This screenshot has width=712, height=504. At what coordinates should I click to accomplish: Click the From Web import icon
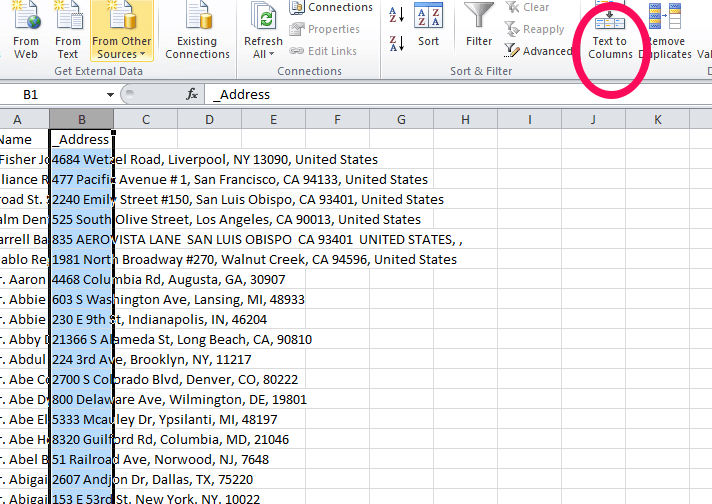tap(26, 30)
